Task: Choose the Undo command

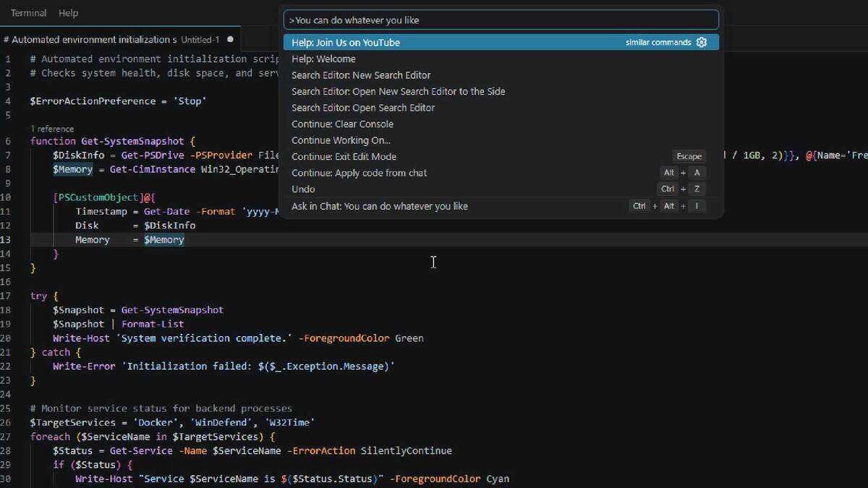Action: click(x=501, y=189)
